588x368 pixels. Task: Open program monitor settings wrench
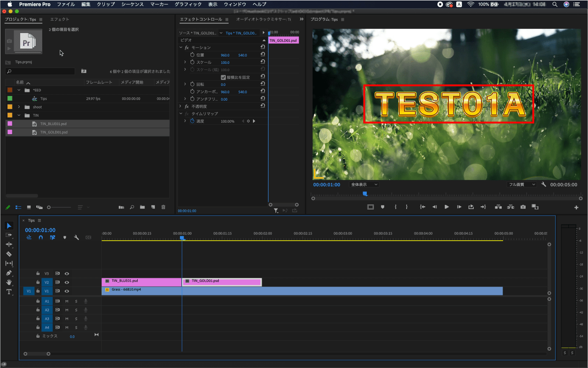pos(544,184)
